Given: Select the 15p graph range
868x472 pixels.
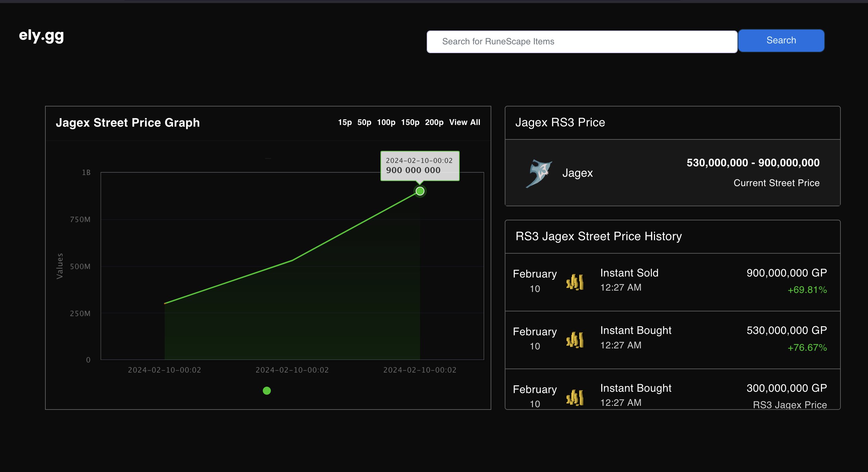Looking at the screenshot, I should (345, 122).
